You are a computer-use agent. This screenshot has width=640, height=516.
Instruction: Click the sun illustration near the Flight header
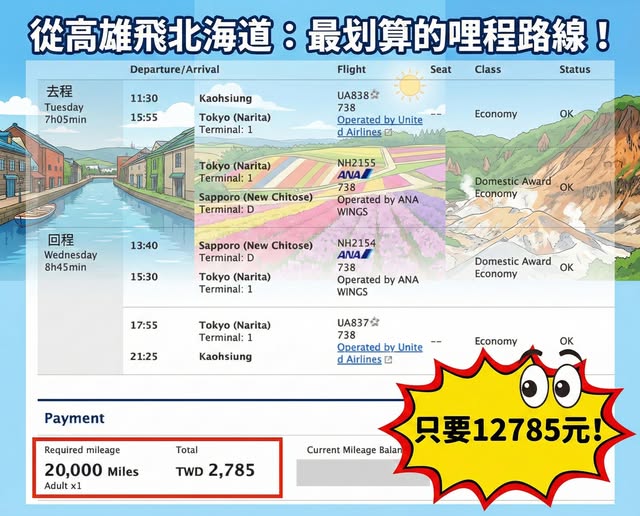click(408, 87)
